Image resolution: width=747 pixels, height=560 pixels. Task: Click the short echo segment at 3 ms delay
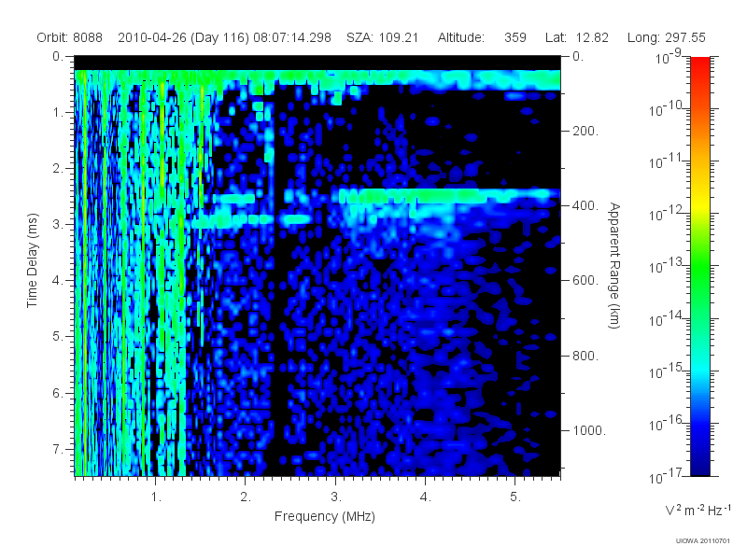pos(250,220)
